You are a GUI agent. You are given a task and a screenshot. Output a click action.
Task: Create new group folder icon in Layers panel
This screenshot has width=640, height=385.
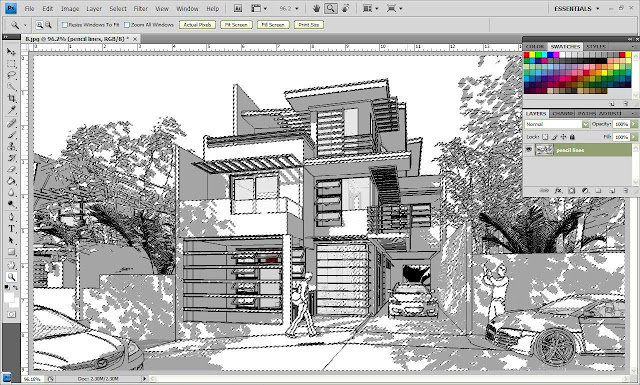click(598, 191)
